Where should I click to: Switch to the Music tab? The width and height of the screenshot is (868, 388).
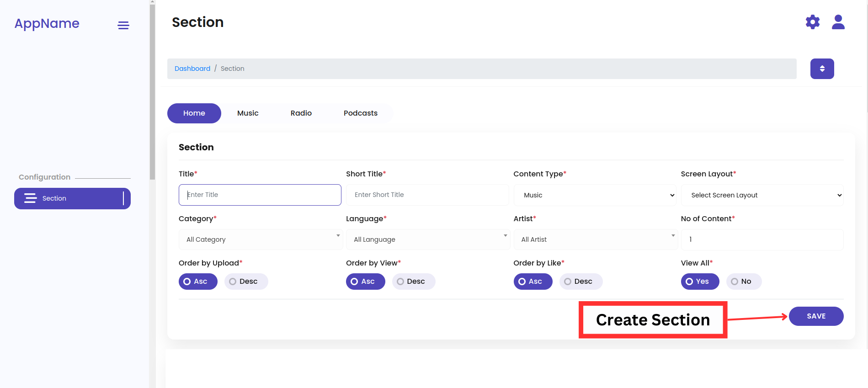point(248,113)
